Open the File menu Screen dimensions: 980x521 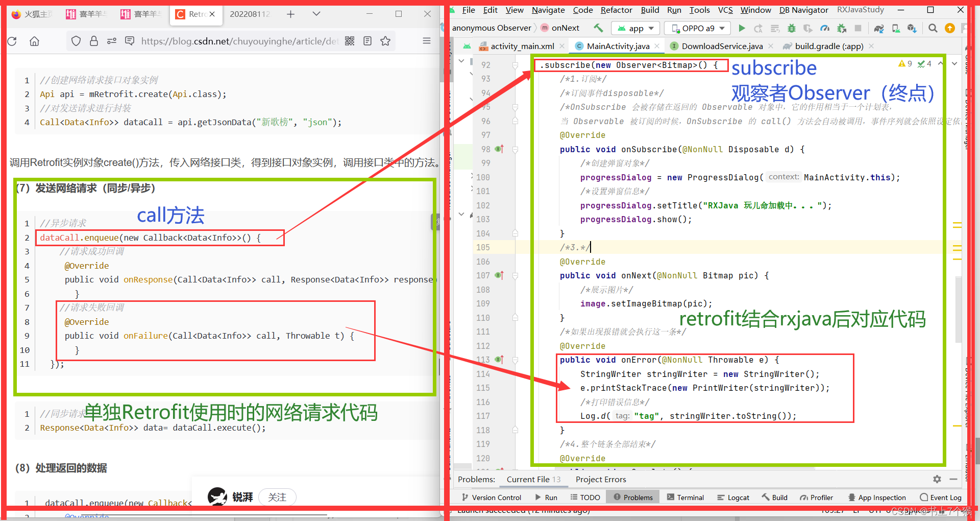[469, 10]
